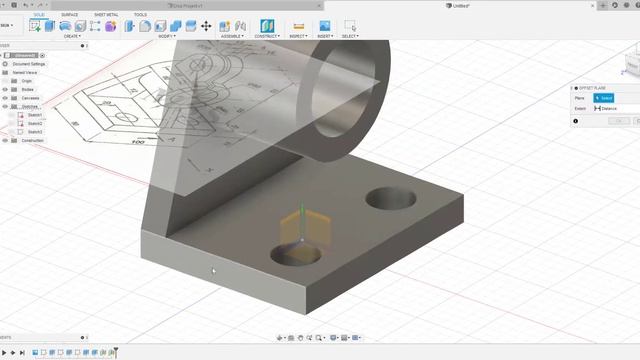Open the Document Settings gear
This screenshot has height=360, width=640.
[5, 64]
